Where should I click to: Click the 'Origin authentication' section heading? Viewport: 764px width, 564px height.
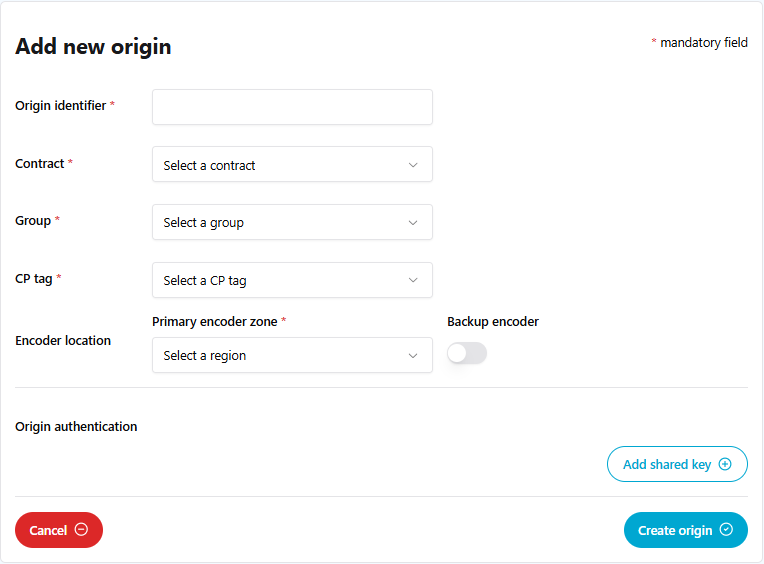(x=76, y=427)
